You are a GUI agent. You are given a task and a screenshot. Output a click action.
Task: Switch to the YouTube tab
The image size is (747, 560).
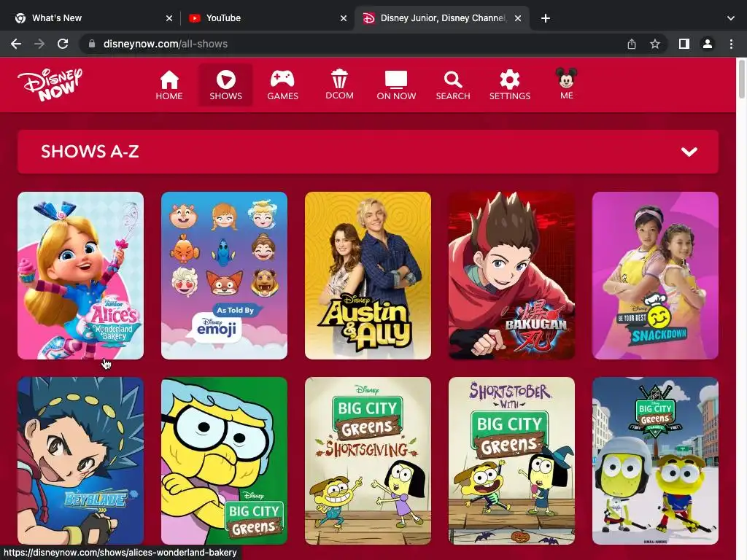(268, 18)
